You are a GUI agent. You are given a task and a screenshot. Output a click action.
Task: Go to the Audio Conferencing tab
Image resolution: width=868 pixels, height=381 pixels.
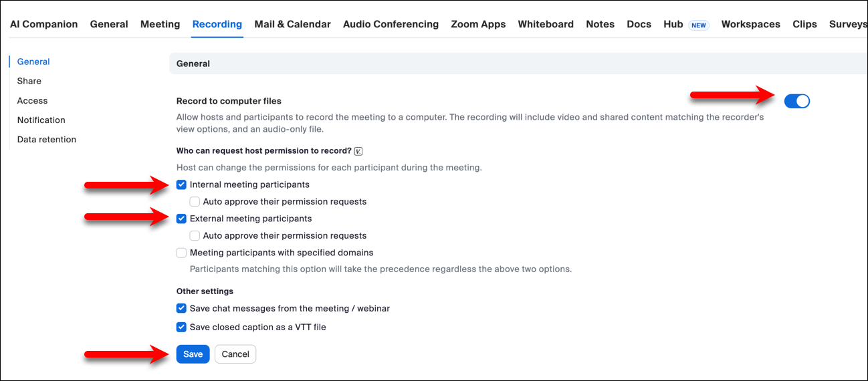[x=391, y=24]
